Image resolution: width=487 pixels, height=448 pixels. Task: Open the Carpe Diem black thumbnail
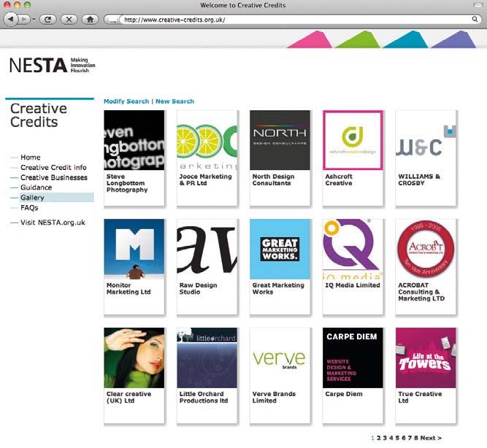click(x=353, y=358)
